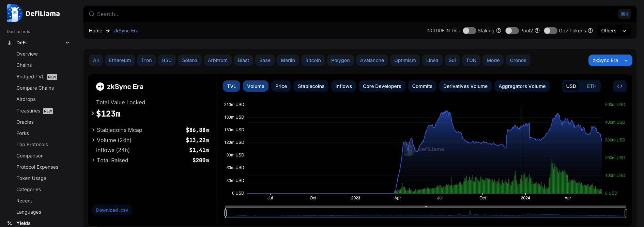Enable the Inflows chart series
Screen dimensions: 644x227
(343, 86)
